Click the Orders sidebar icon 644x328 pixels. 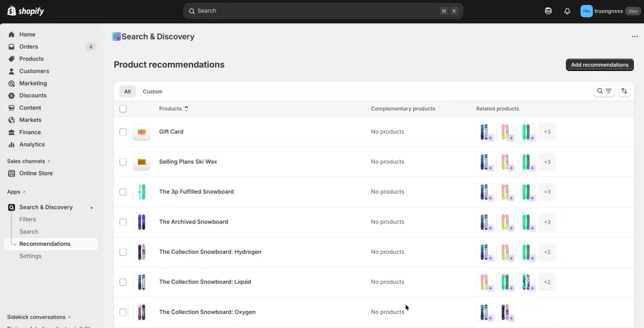11,46
